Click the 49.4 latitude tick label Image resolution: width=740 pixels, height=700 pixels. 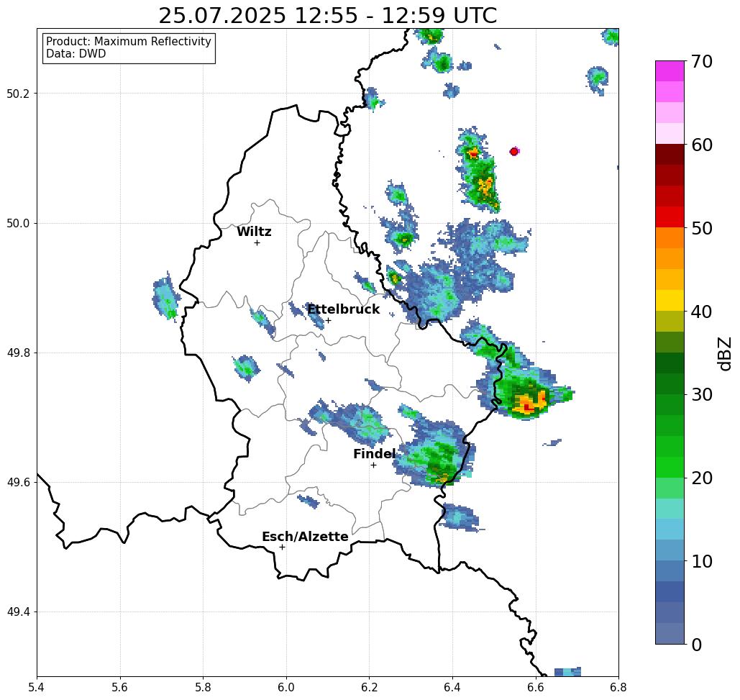click(18, 613)
